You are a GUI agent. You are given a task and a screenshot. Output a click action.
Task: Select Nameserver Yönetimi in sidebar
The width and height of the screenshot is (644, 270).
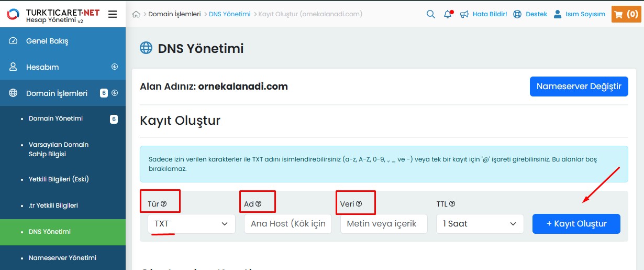coord(62,258)
